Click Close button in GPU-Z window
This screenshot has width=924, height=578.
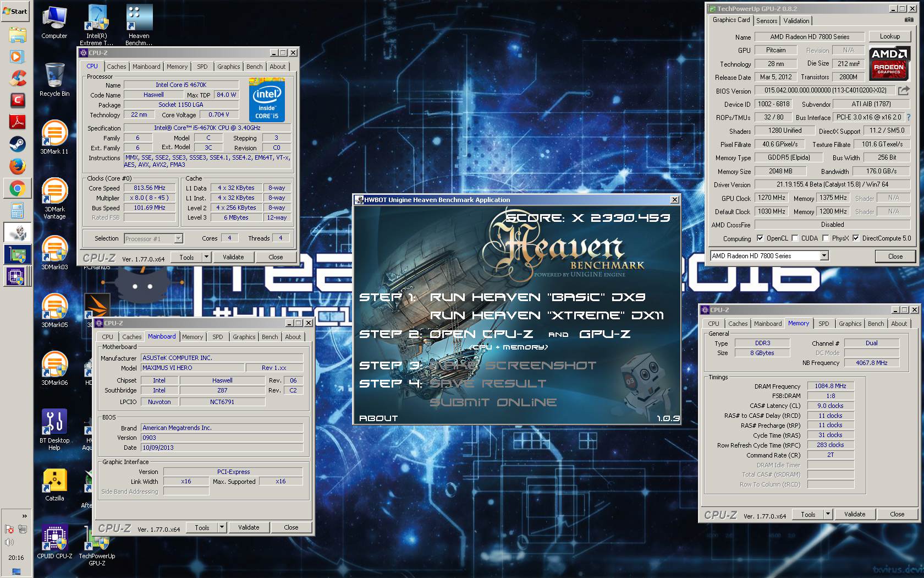click(895, 256)
